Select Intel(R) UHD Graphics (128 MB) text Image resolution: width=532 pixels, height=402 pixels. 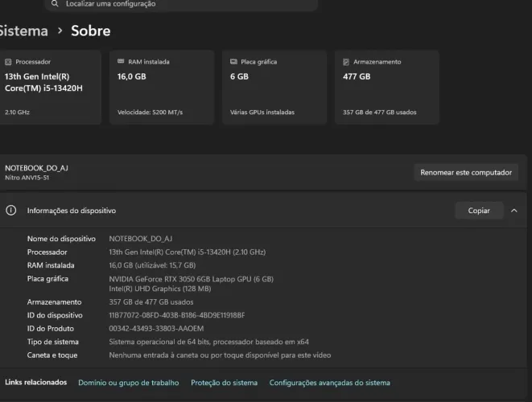160,289
